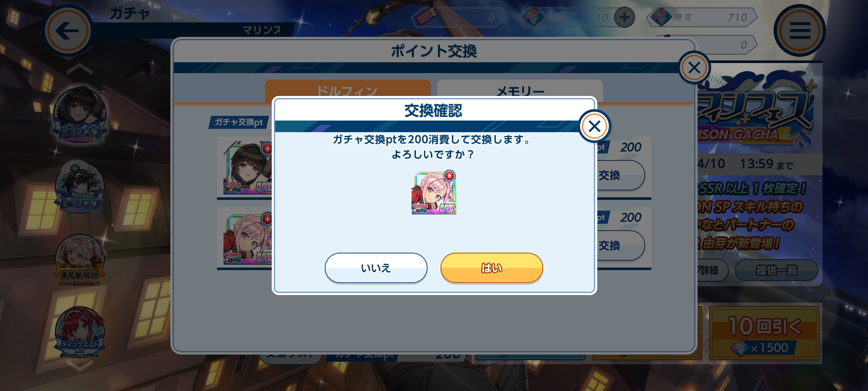Open the メインクエスト campaign gacha icon
Image resolution: width=868 pixels, height=391 pixels.
[x=80, y=332]
